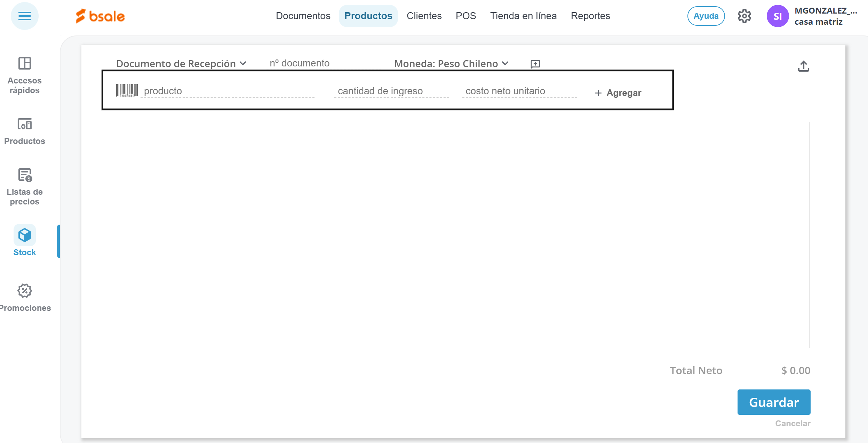Expand Documento de Recepción dropdown
This screenshot has width=868, height=443.
point(181,64)
